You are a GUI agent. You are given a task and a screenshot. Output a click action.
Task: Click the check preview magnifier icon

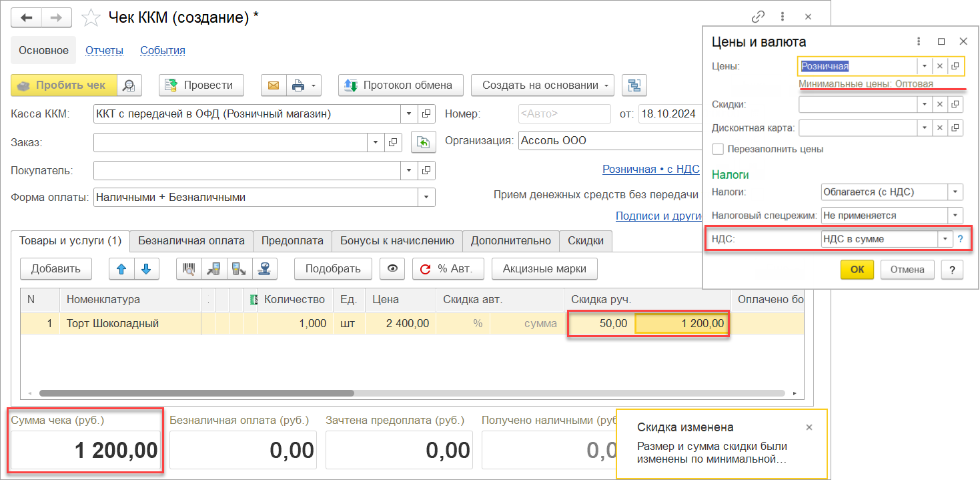pos(129,85)
